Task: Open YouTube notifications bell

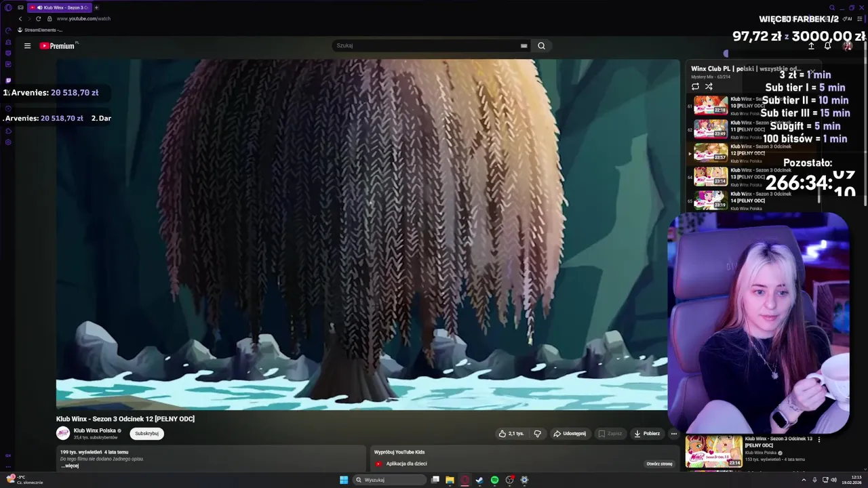Action: click(x=828, y=45)
